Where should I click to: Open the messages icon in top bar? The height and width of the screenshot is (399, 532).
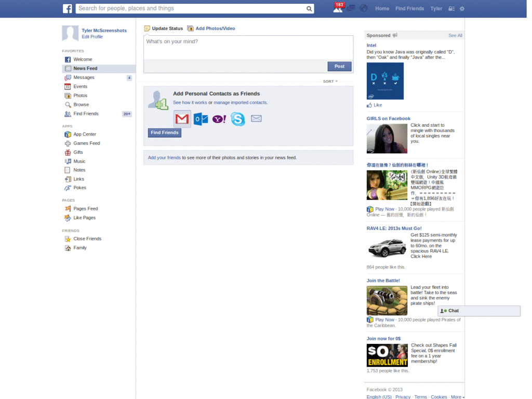coord(351,8)
